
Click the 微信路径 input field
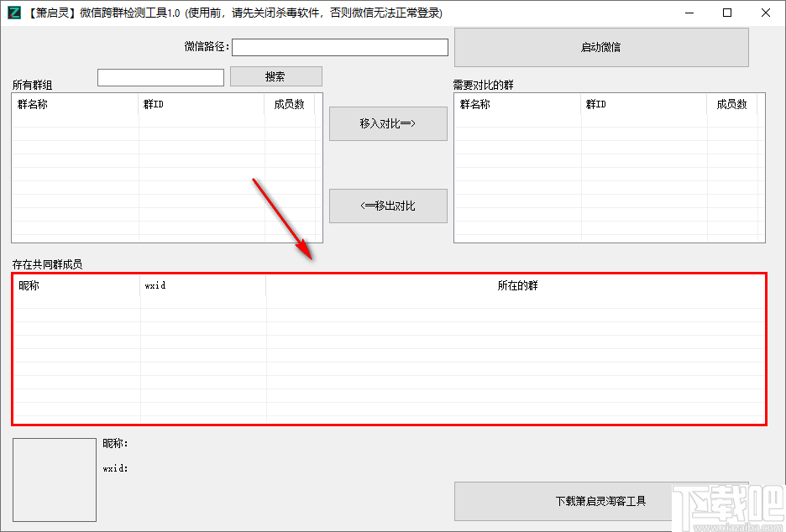pos(339,47)
